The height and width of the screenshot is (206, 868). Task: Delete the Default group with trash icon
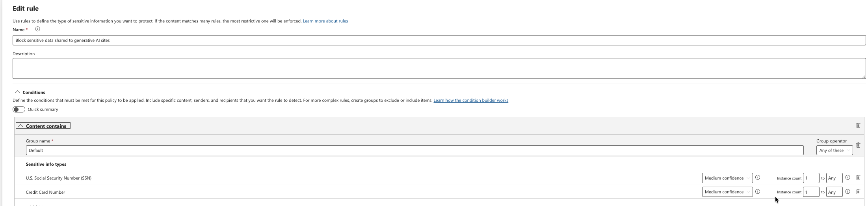click(x=858, y=145)
